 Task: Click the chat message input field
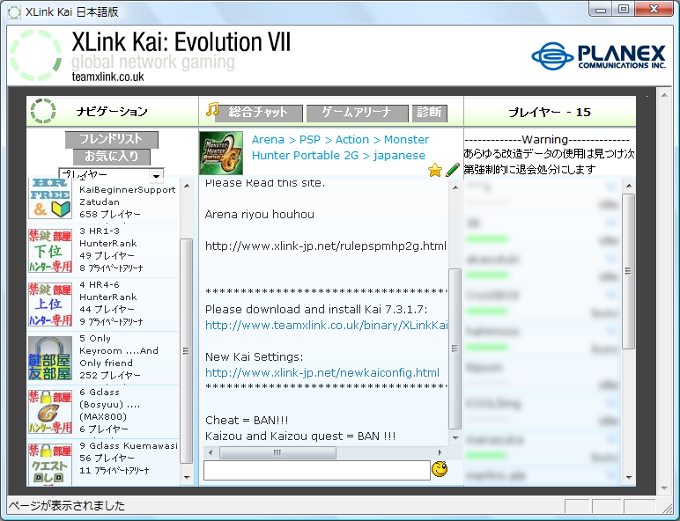tap(315, 470)
